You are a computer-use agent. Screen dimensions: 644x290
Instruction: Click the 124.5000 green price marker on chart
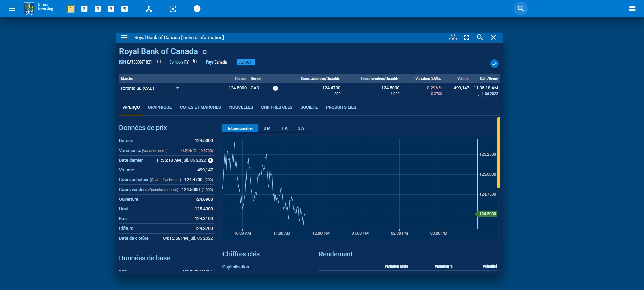486,214
